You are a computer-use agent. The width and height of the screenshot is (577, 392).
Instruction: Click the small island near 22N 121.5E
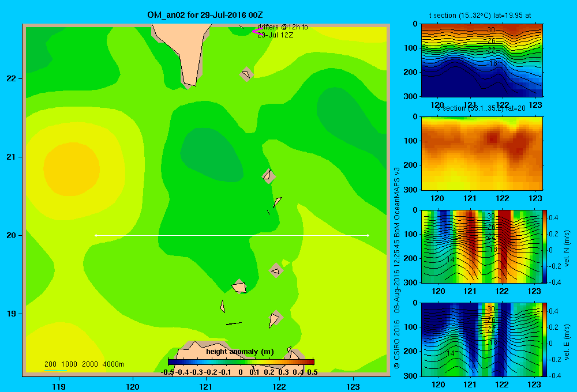click(246, 74)
